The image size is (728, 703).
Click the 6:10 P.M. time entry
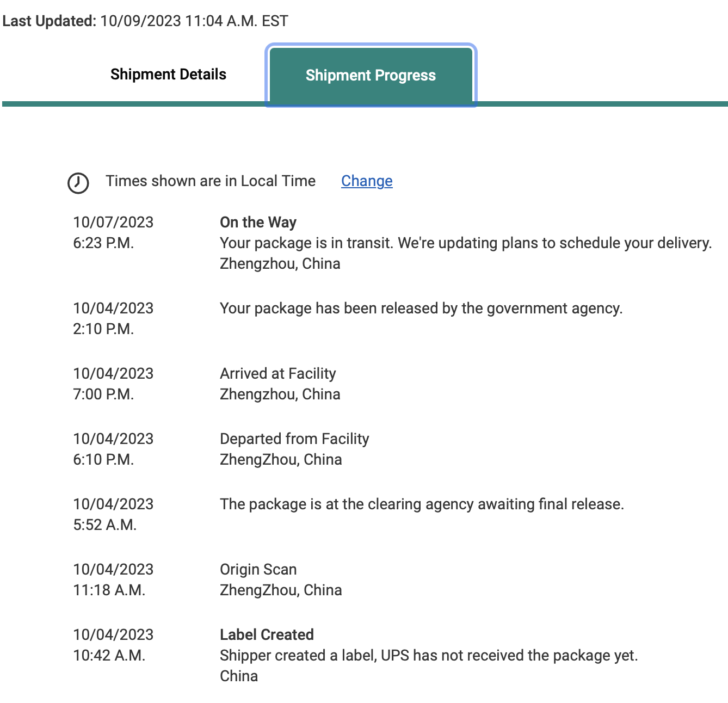coord(103,460)
